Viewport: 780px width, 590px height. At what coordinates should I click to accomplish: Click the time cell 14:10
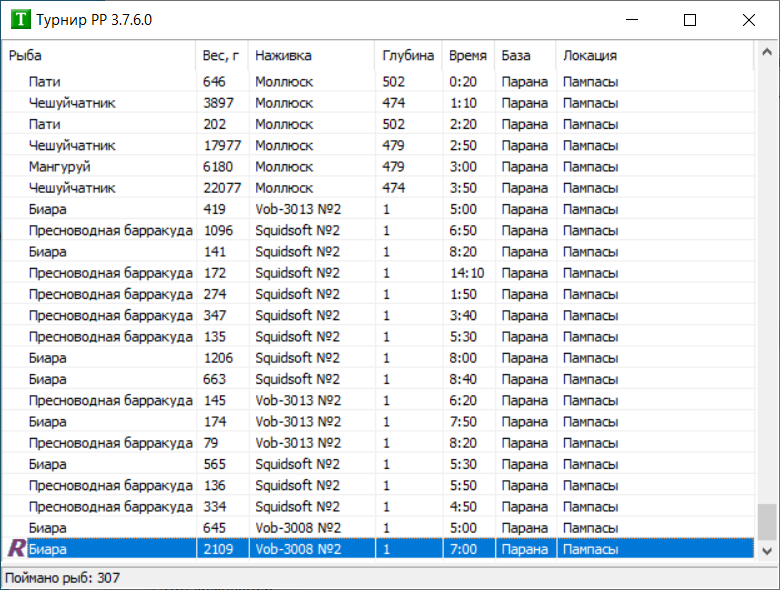click(467, 273)
